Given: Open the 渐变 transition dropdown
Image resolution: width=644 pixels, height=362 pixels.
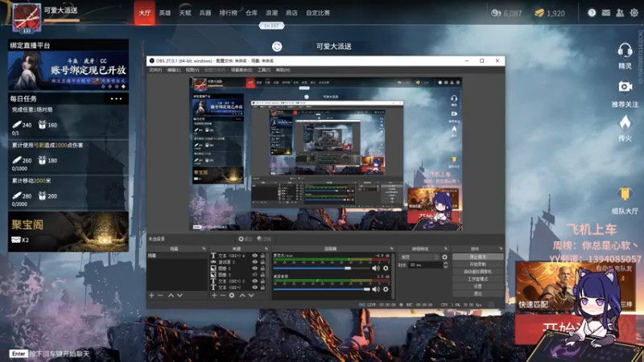Looking at the screenshot, I should point(419,257).
